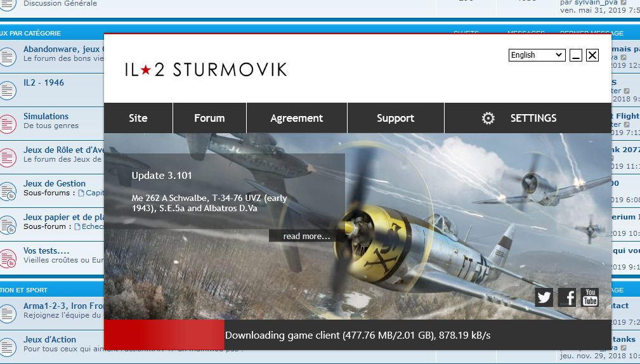Click the red download progress bar
640x364 pixels.
tap(164, 335)
